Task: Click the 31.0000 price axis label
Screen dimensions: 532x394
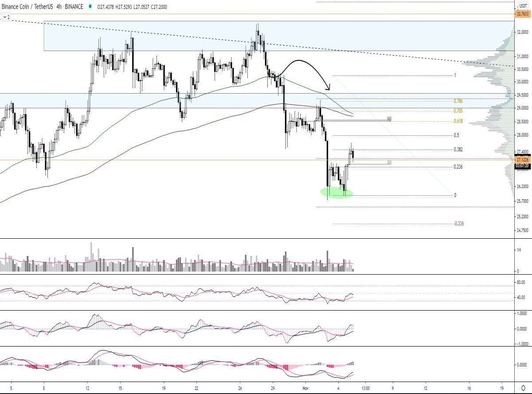Action: 523,57
